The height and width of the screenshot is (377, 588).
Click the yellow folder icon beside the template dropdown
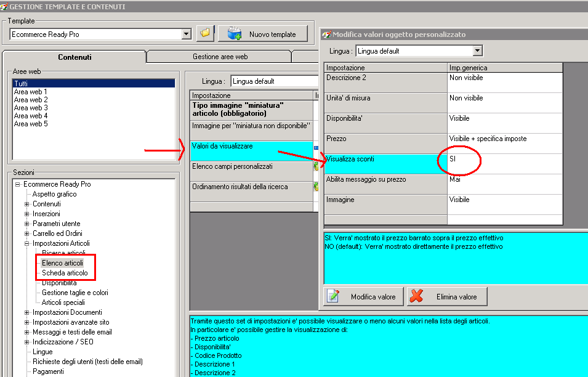[205, 33]
